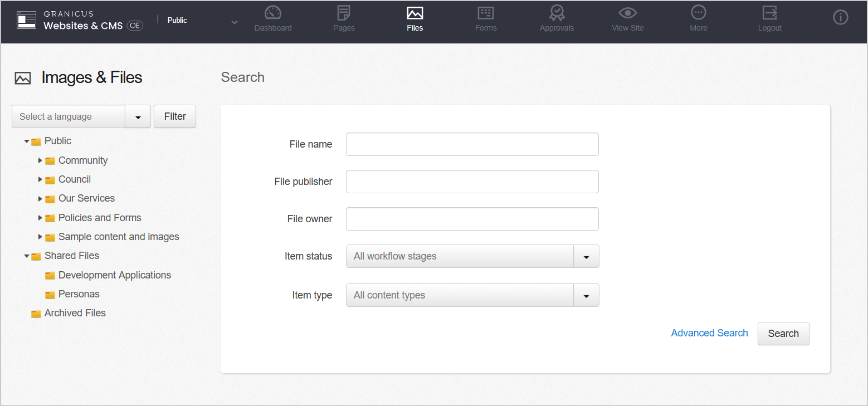Expand the Council folder arrow
Viewport: 868px width, 406px height.
pos(40,179)
